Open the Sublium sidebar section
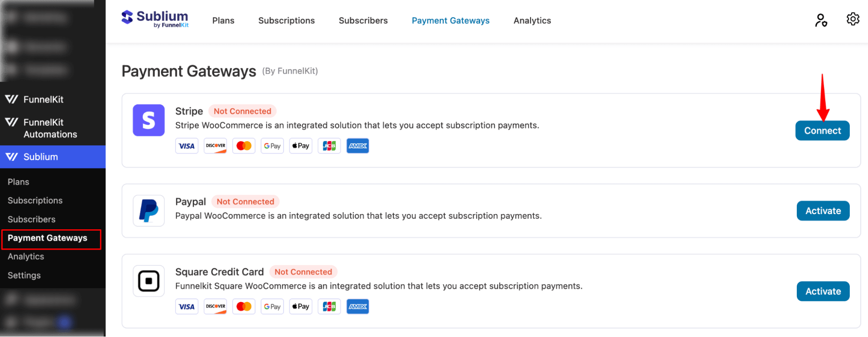This screenshot has height=337, width=868. [41, 157]
